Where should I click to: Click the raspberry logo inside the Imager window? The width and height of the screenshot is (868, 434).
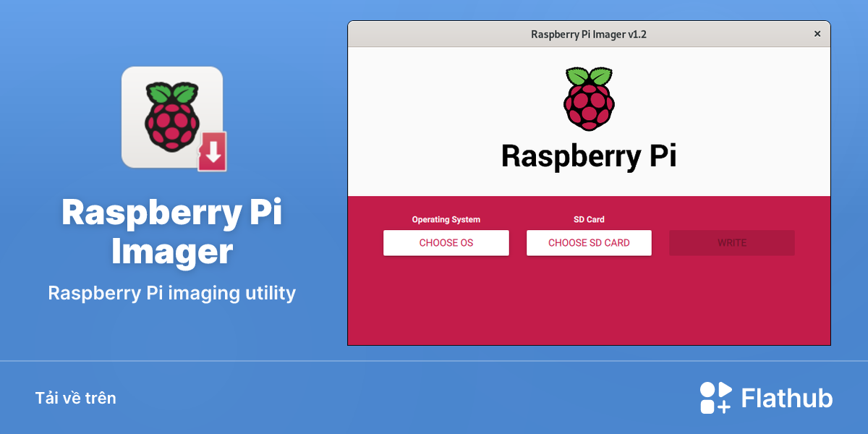589,98
